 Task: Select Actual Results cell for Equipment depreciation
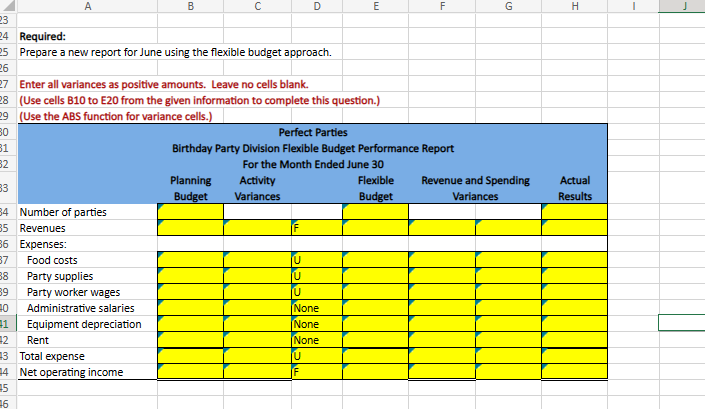[x=575, y=324]
